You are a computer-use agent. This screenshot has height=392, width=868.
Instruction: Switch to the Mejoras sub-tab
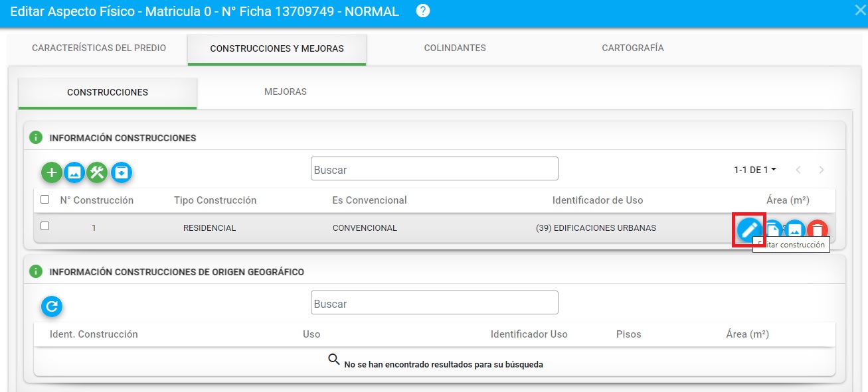(x=286, y=92)
